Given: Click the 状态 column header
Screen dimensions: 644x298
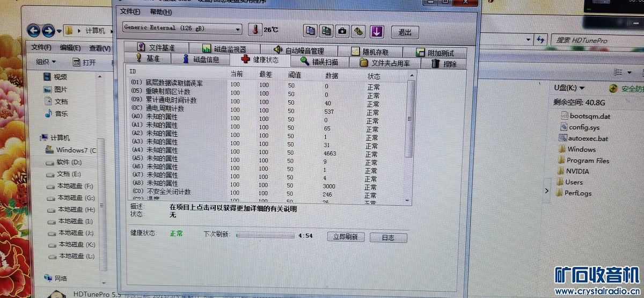Looking at the screenshot, I should 374,76.
